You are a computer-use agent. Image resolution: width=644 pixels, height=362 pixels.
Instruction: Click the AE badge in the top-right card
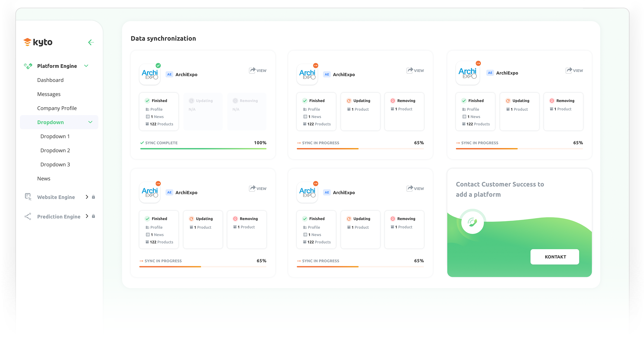[490, 73]
